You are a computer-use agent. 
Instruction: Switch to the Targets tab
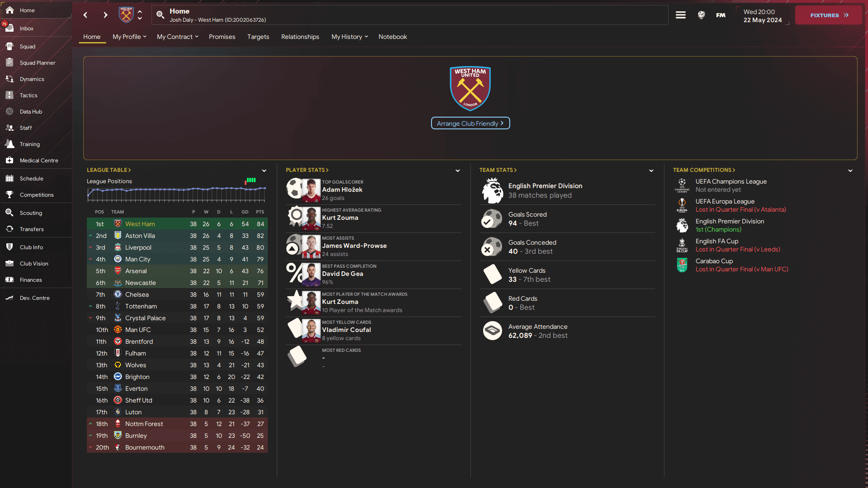[x=258, y=37]
